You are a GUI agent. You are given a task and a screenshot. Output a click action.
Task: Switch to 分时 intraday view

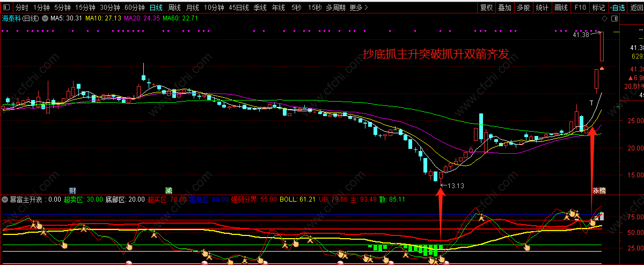click(x=21, y=8)
